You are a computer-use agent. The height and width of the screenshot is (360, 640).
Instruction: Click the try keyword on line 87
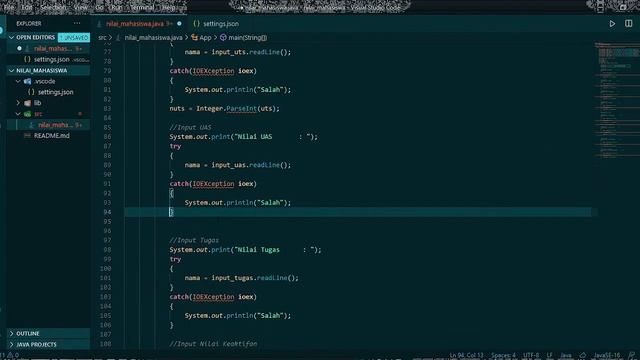pyautogui.click(x=175, y=146)
